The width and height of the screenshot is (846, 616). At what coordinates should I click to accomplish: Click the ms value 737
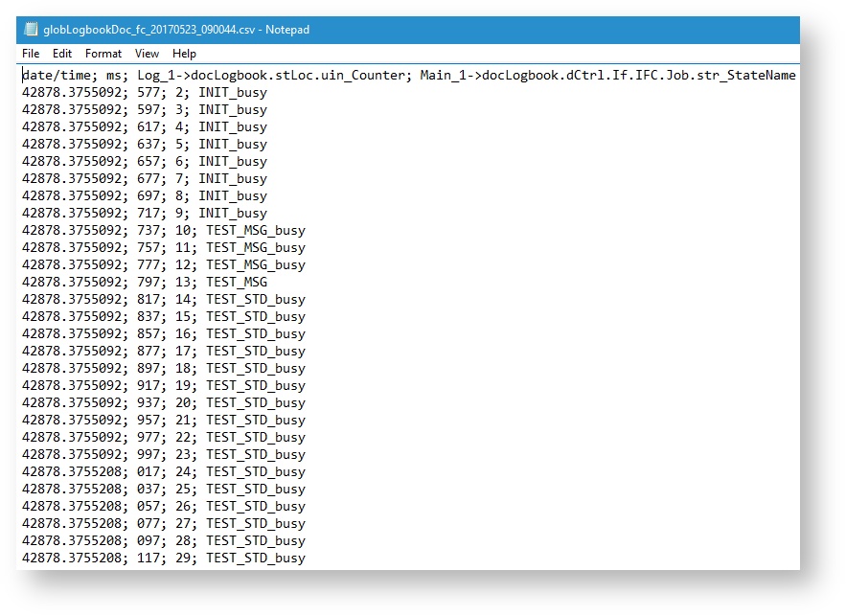[149, 230]
